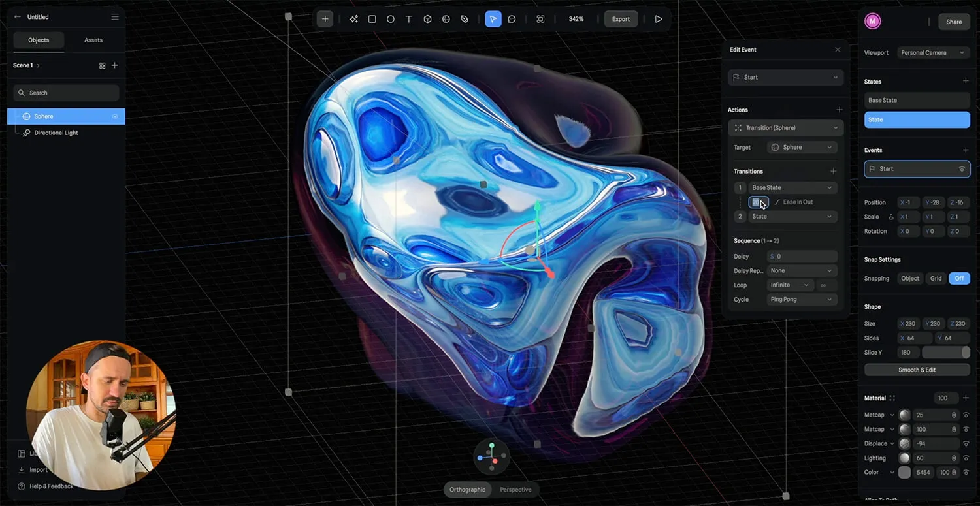The height and width of the screenshot is (506, 980).
Task: Select the Base State entry
Action: pyautogui.click(x=917, y=101)
